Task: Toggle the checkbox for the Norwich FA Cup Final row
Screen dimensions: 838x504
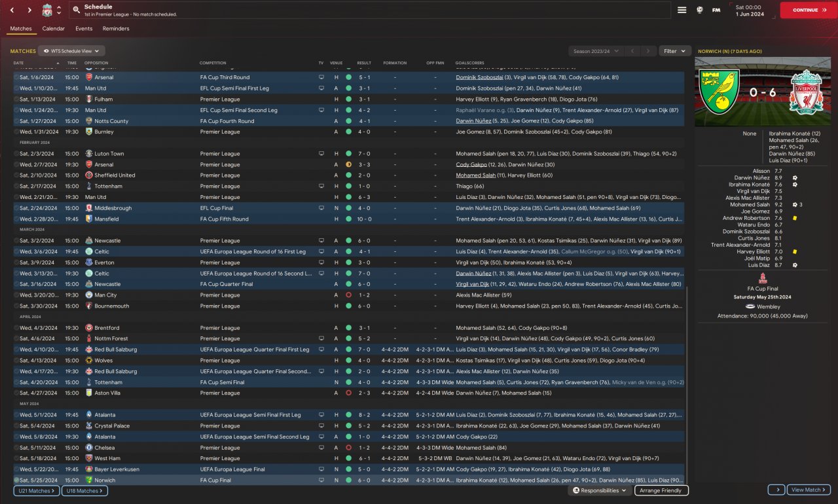Action: (16, 480)
